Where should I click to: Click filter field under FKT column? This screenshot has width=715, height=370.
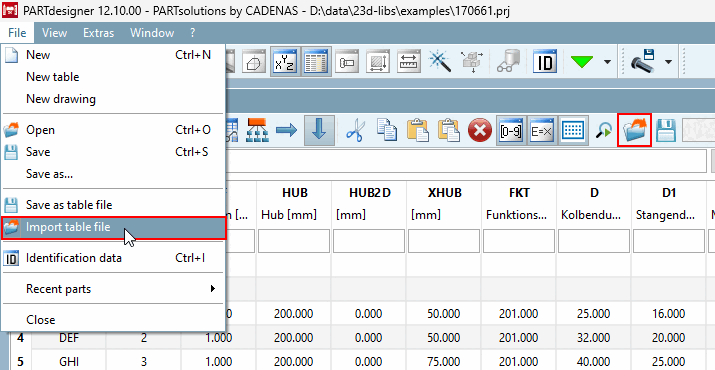coord(519,241)
